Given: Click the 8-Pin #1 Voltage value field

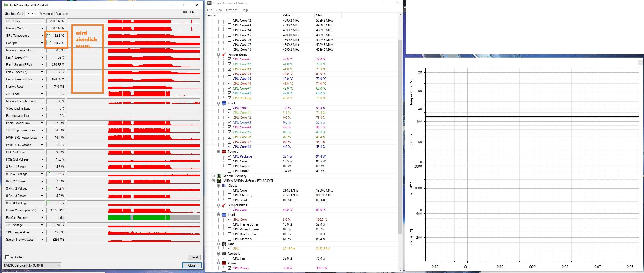Looking at the screenshot, I should click(56, 174).
